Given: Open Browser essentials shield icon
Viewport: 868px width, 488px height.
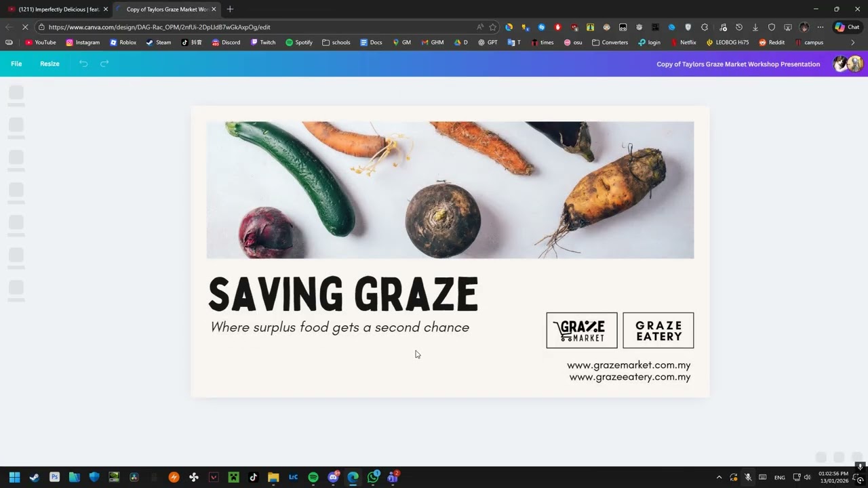Looking at the screenshot, I should [x=772, y=27].
